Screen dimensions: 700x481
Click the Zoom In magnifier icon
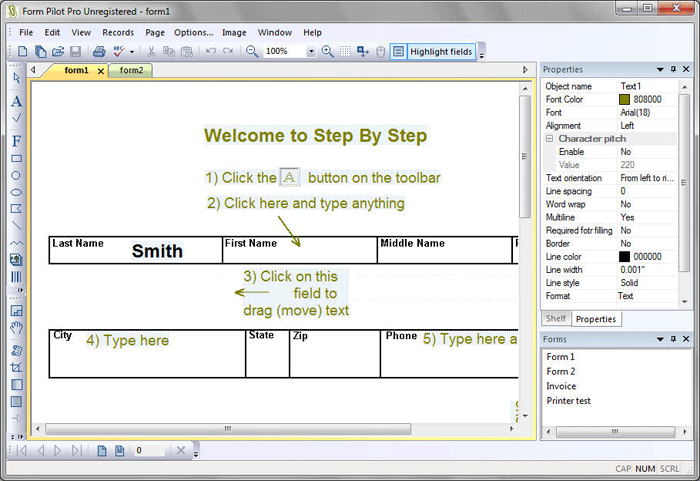pyautogui.click(x=327, y=51)
